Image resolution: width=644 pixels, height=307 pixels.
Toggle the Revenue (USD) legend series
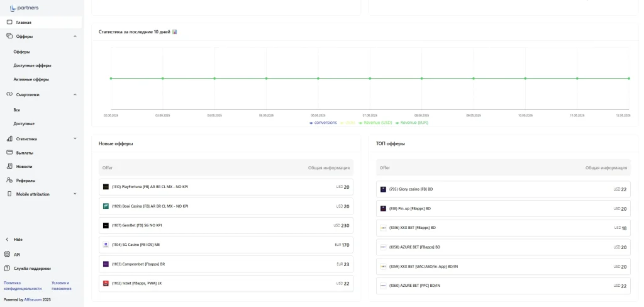375,123
